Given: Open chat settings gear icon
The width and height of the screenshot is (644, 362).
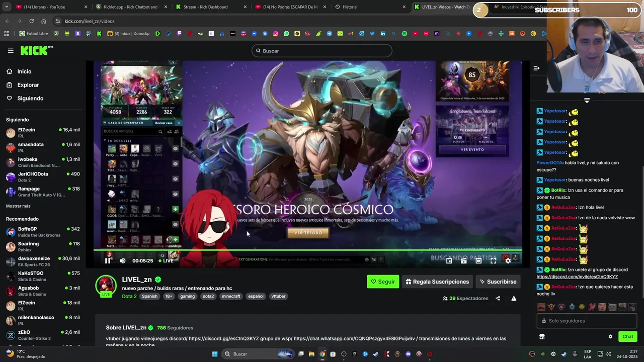Looking at the screenshot, I should [610, 337].
